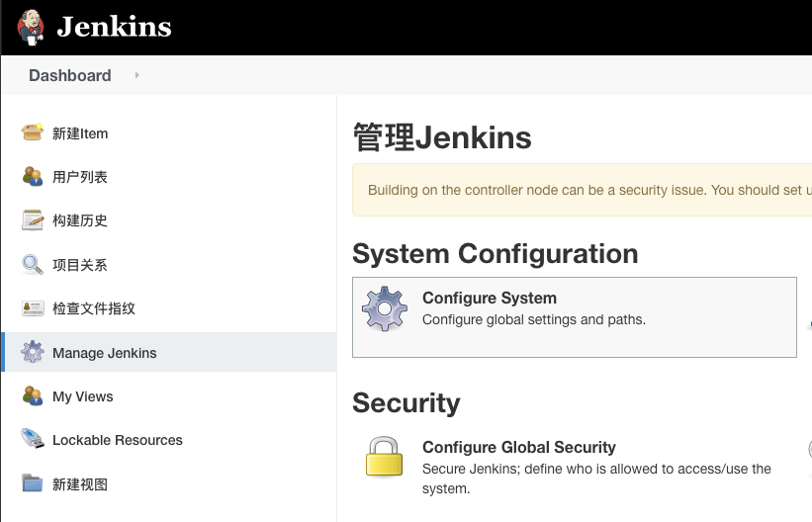Click the Lockable Resources USB drive icon

pyautogui.click(x=32, y=439)
